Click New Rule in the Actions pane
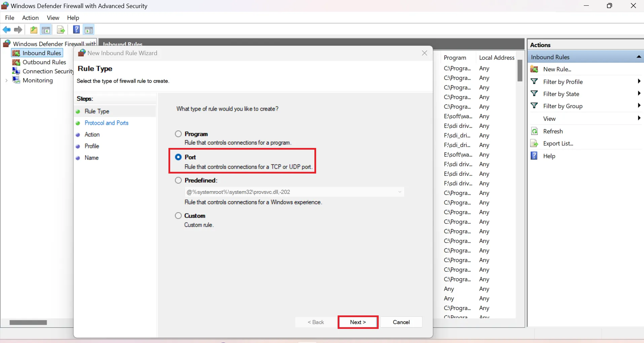Viewport: 644px width, 343px height. click(x=557, y=69)
